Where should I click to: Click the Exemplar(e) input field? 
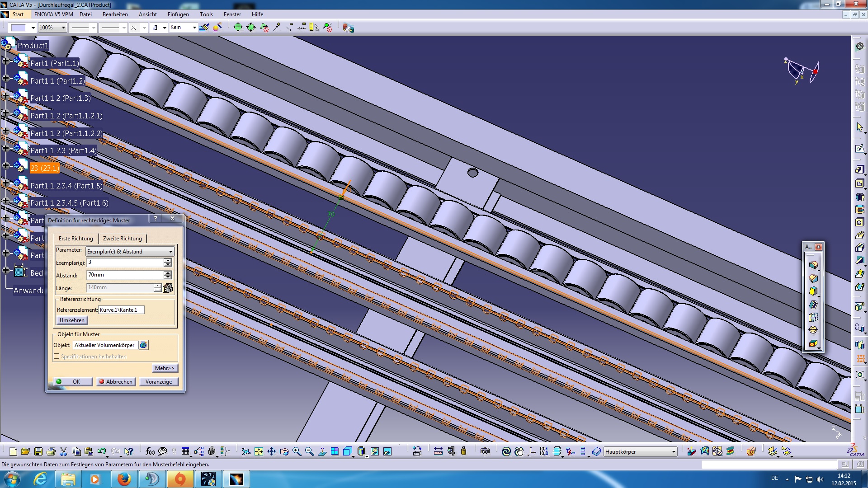pos(125,263)
